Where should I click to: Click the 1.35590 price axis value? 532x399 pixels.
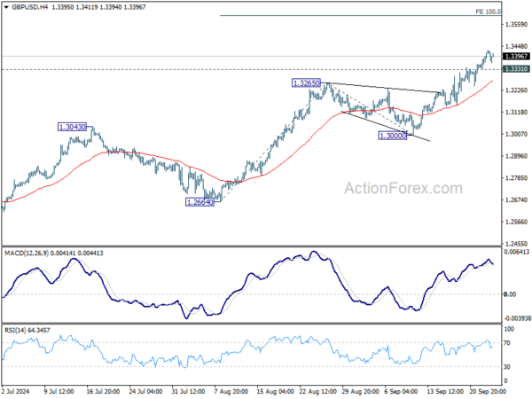516,25
